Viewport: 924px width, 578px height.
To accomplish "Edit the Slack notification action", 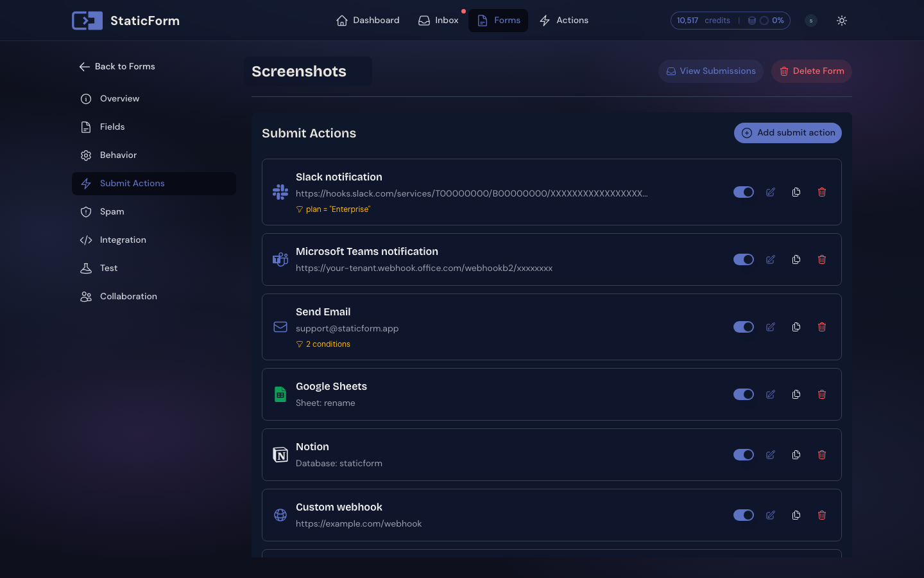I will click(771, 192).
